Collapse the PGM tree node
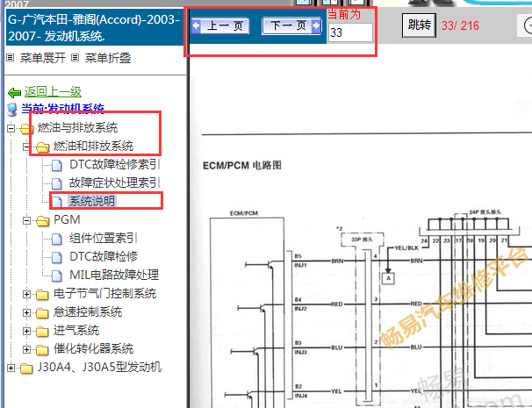This screenshot has width=532, height=408. 27,221
